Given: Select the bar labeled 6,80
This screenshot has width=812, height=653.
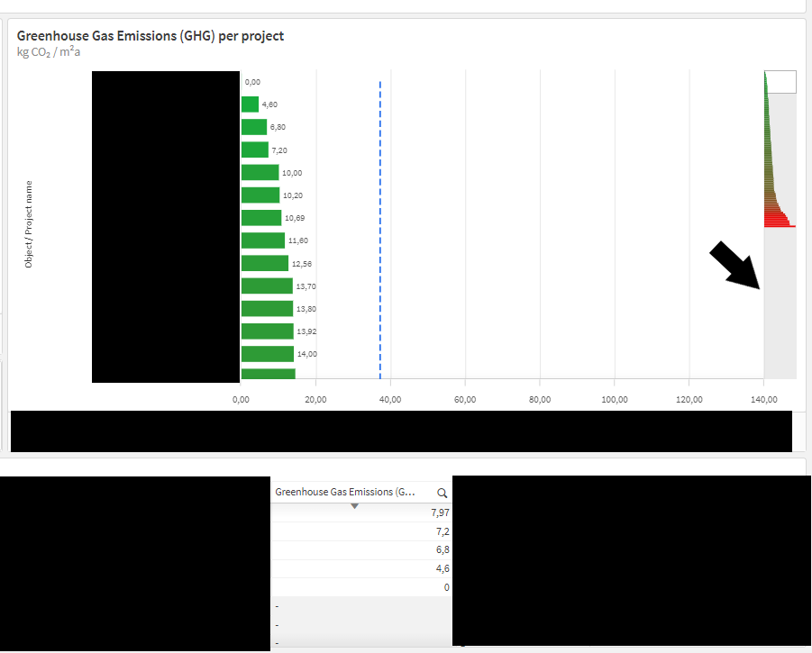Looking at the screenshot, I should pyautogui.click(x=254, y=127).
